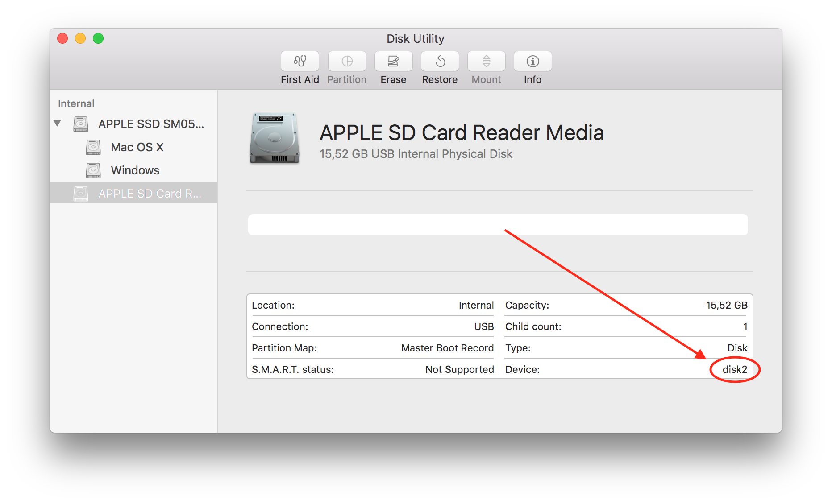
Task: Click the Location value Internal
Action: 476,305
